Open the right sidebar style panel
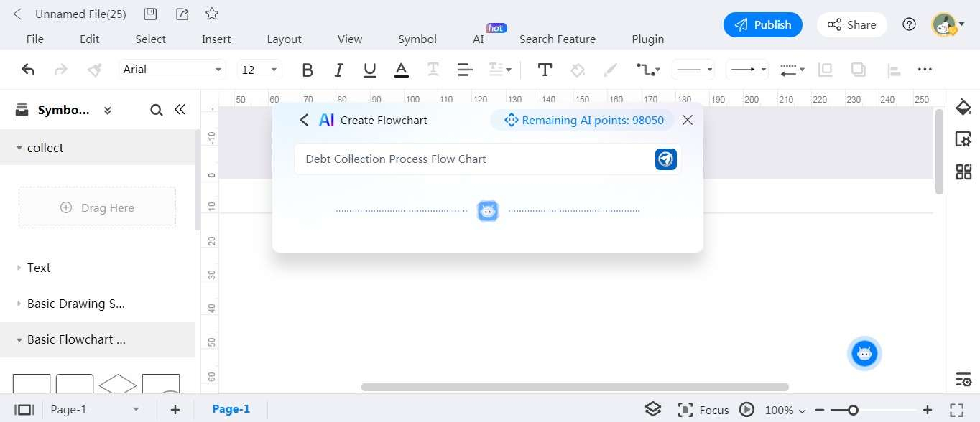This screenshot has width=980, height=422. click(x=963, y=107)
